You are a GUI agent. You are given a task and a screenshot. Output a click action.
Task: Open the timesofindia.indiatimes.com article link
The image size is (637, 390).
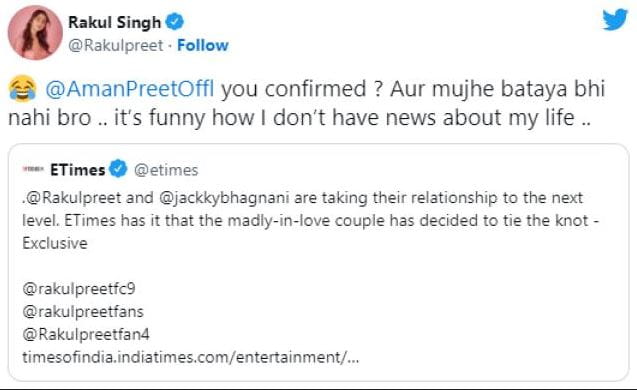point(191,357)
